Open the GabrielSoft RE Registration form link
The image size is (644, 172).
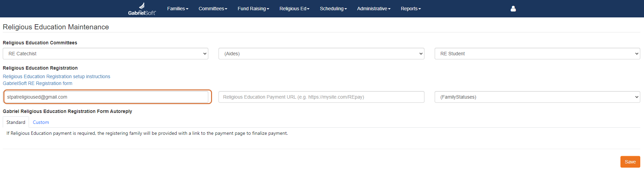point(38,83)
